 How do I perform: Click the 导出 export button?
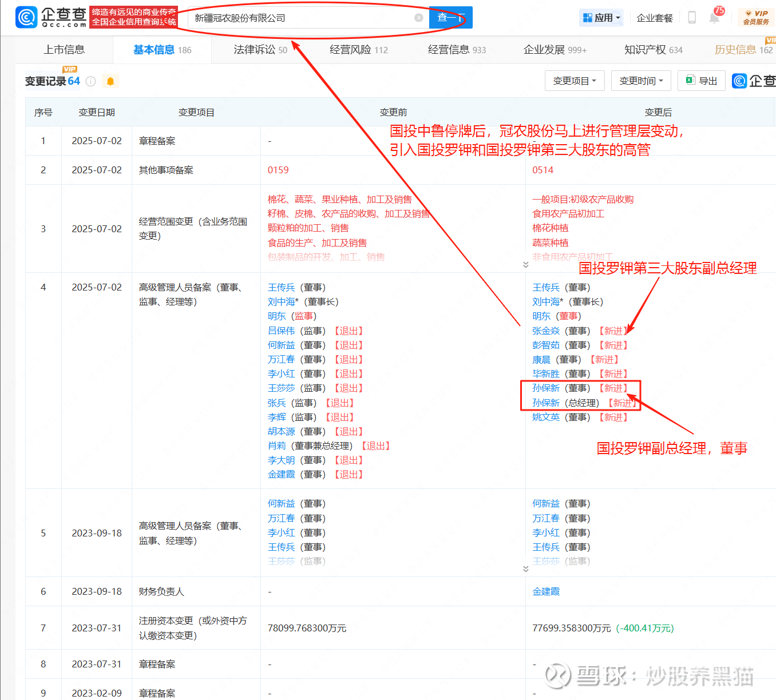tap(702, 81)
